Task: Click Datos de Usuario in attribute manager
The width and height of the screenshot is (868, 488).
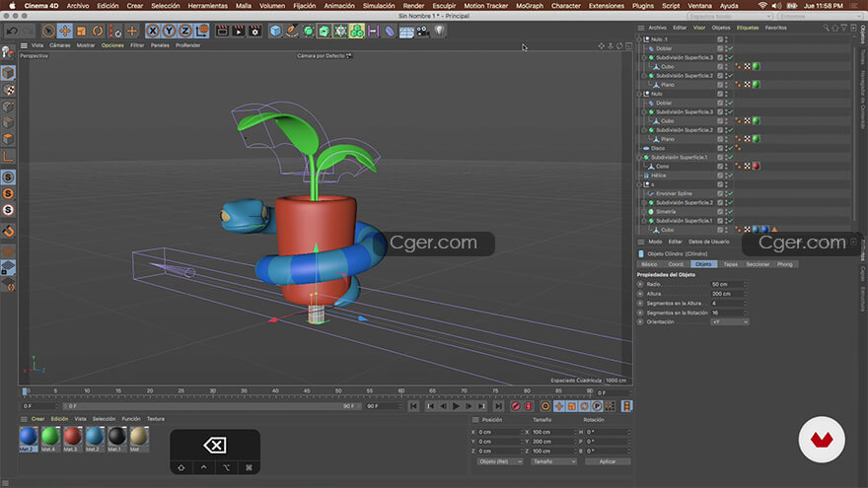Action: [x=708, y=242]
